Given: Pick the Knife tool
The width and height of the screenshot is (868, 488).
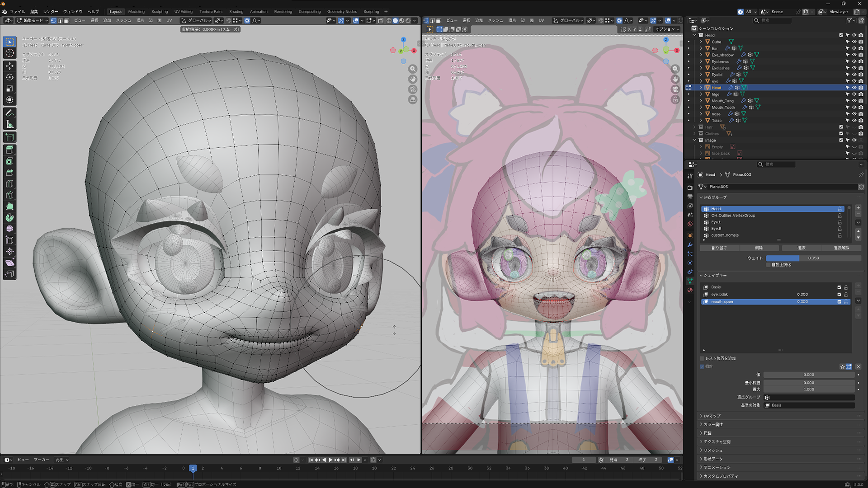Looking at the screenshot, I should click(9, 195).
